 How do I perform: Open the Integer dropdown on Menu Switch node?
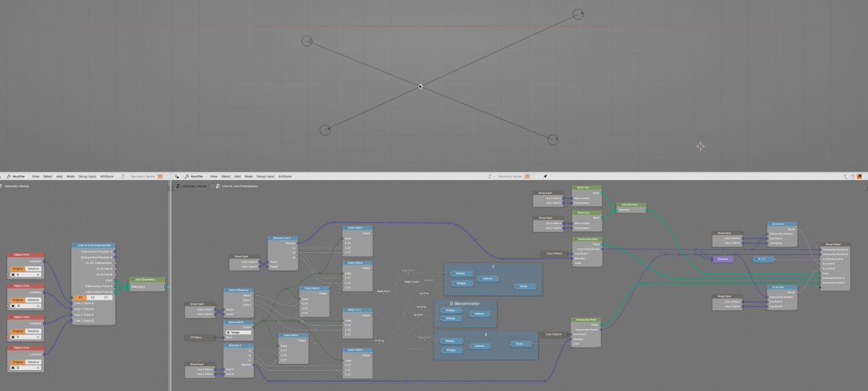(238, 332)
